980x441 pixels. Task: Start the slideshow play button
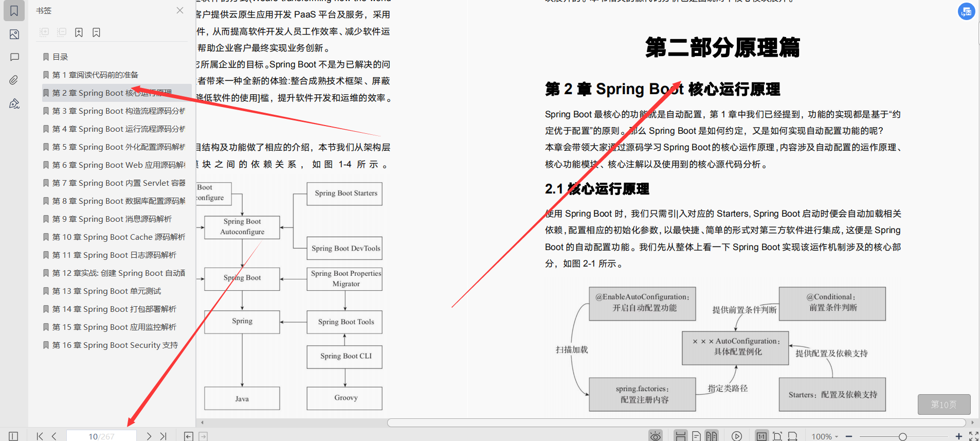pyautogui.click(x=737, y=436)
